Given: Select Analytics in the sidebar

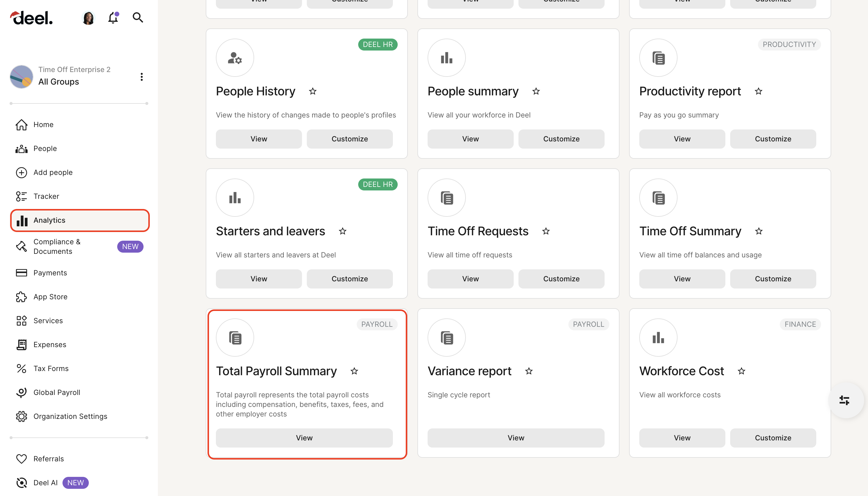Looking at the screenshot, I should (x=49, y=220).
